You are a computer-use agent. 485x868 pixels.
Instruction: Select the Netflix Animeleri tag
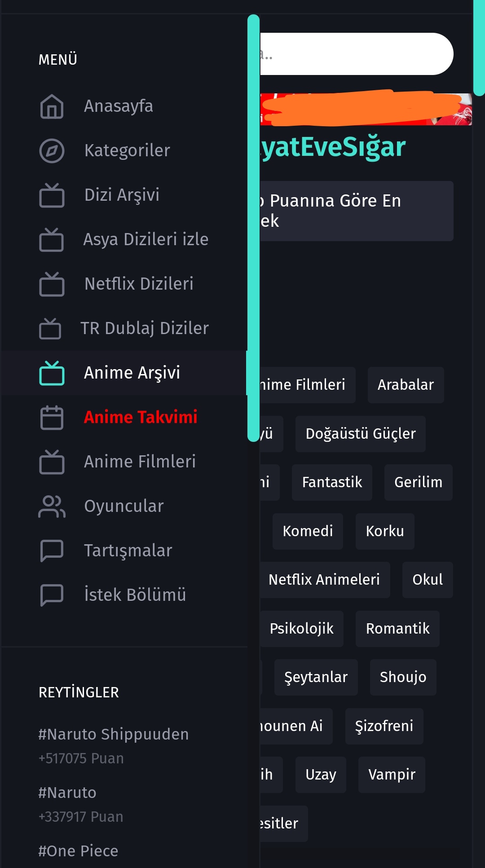324,580
